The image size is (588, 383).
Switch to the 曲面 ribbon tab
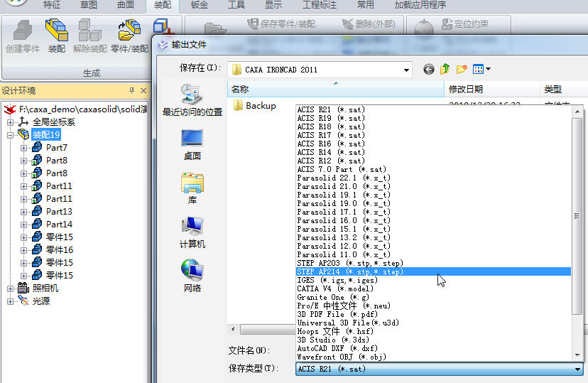pos(125,5)
